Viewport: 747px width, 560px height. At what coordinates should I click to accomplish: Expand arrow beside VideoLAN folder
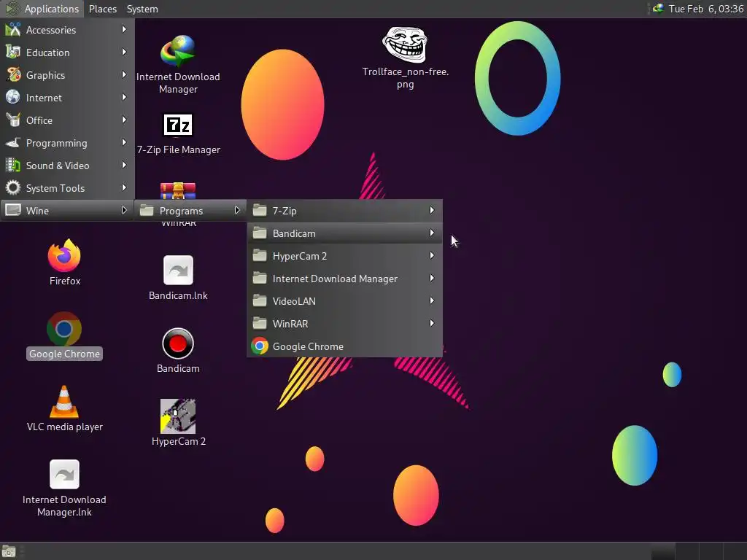(x=432, y=300)
